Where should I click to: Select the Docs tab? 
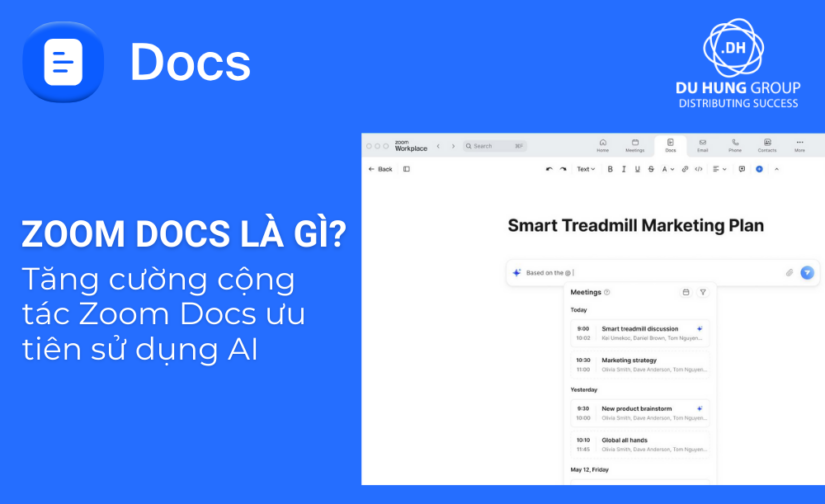(670, 146)
